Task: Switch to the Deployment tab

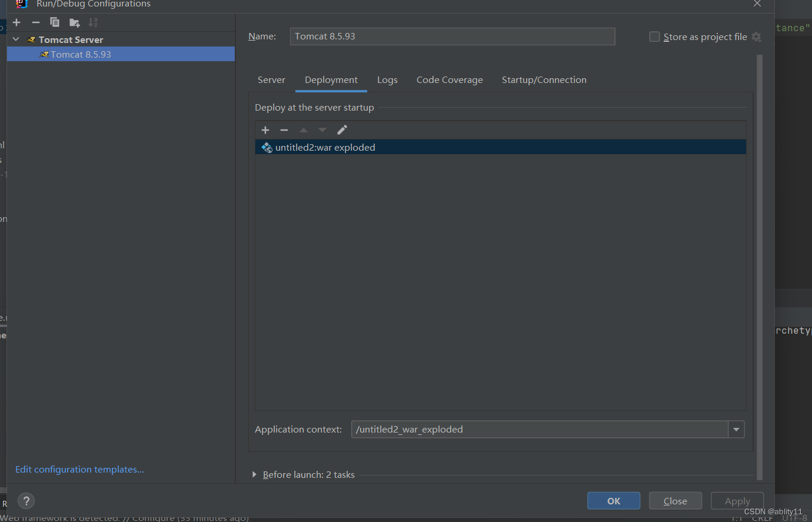Action: 331,80
